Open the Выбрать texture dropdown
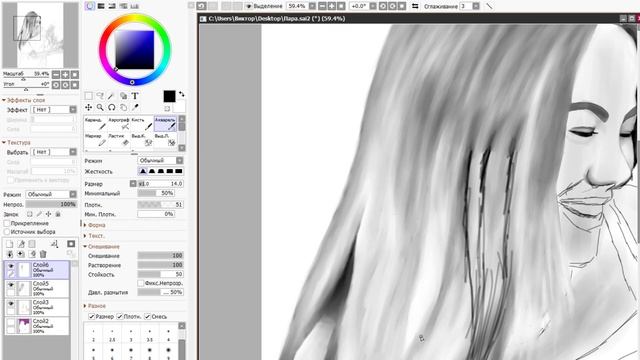 [54, 152]
